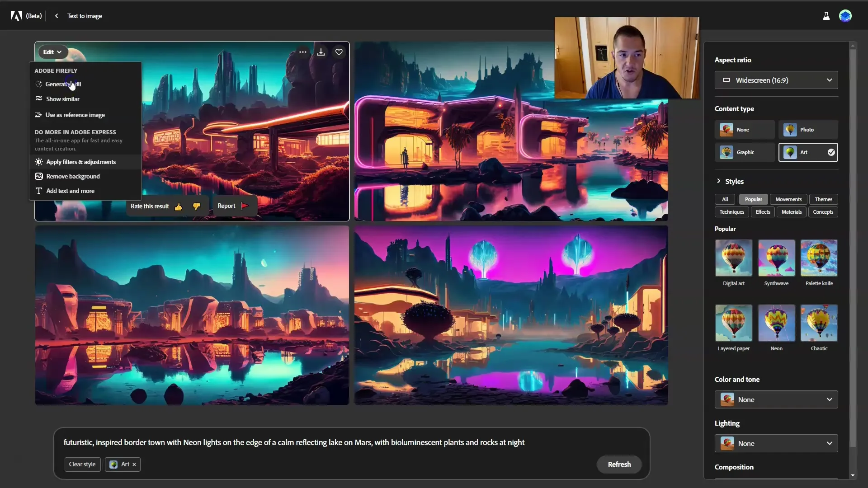Click Clear style button

pos(82,464)
